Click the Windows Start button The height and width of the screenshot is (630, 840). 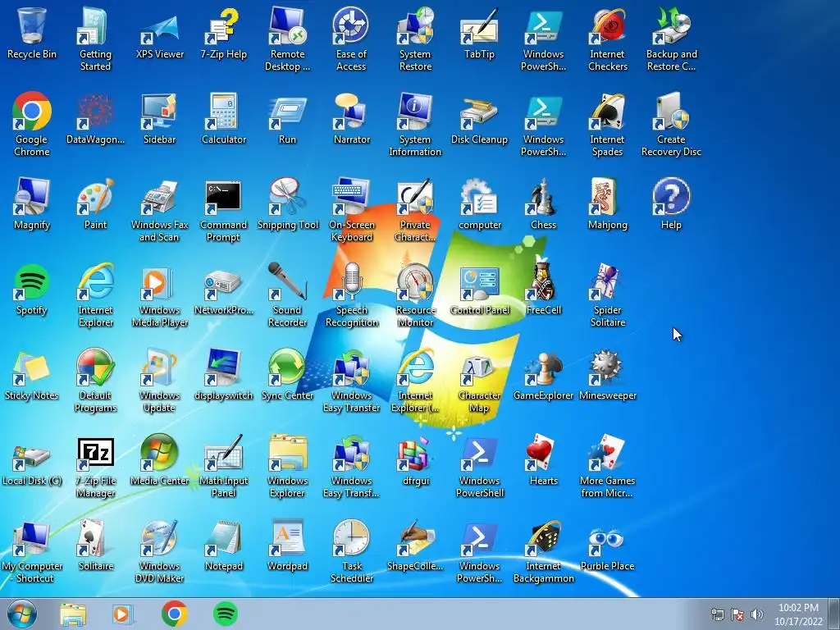click(x=22, y=614)
